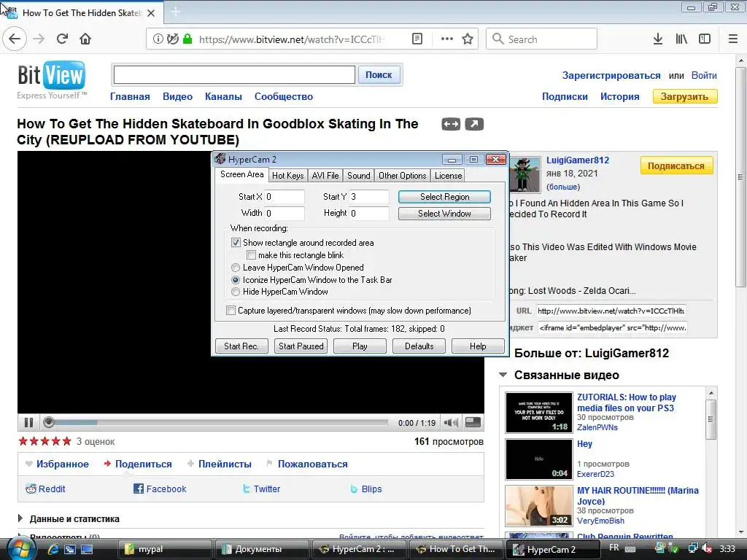Viewport: 747px width, 560px height.
Task: Select Leave HyperCam Window Opened
Action: (x=236, y=268)
